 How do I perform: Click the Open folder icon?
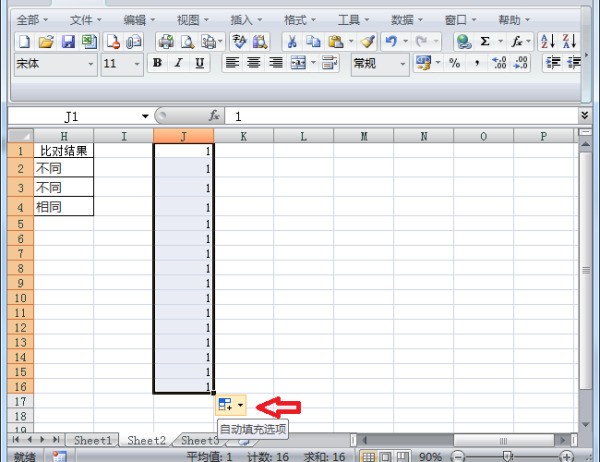point(46,41)
